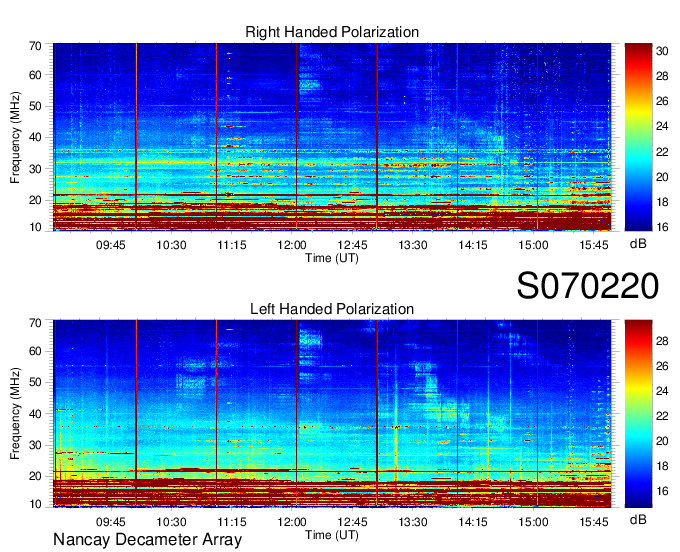
Task: Click the 12:00 time tick under Left Handed plot
Action: (x=292, y=522)
